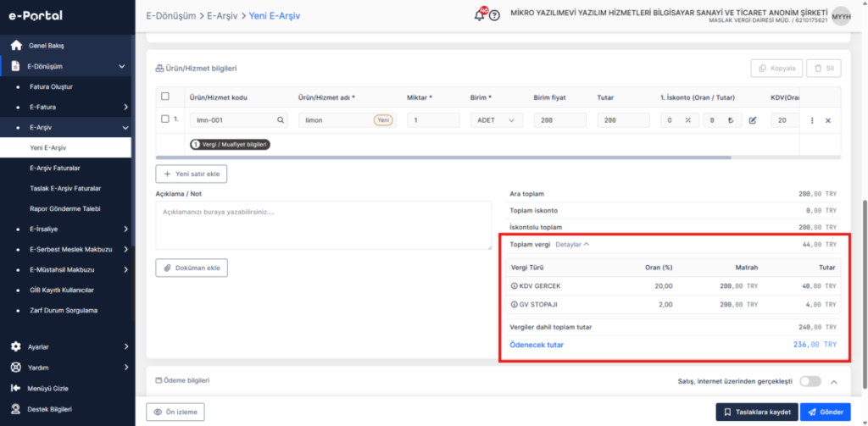Click Doküman ekle button

[192, 268]
